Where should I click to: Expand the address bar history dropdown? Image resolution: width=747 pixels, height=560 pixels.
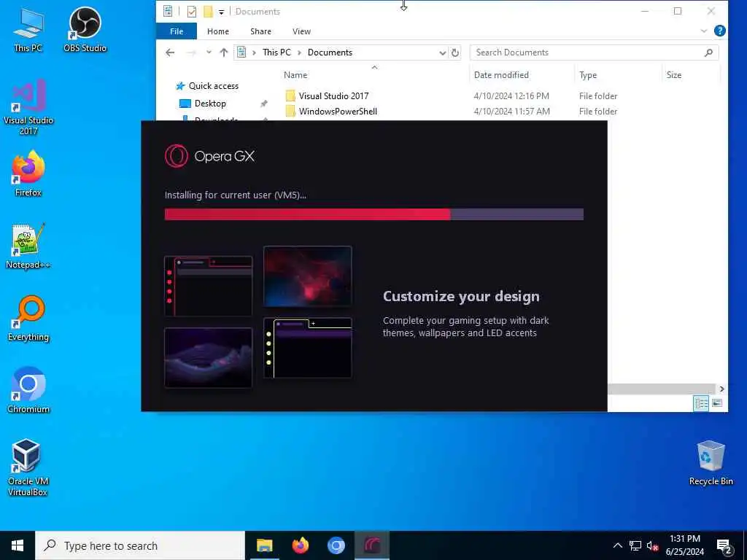pyautogui.click(x=442, y=52)
